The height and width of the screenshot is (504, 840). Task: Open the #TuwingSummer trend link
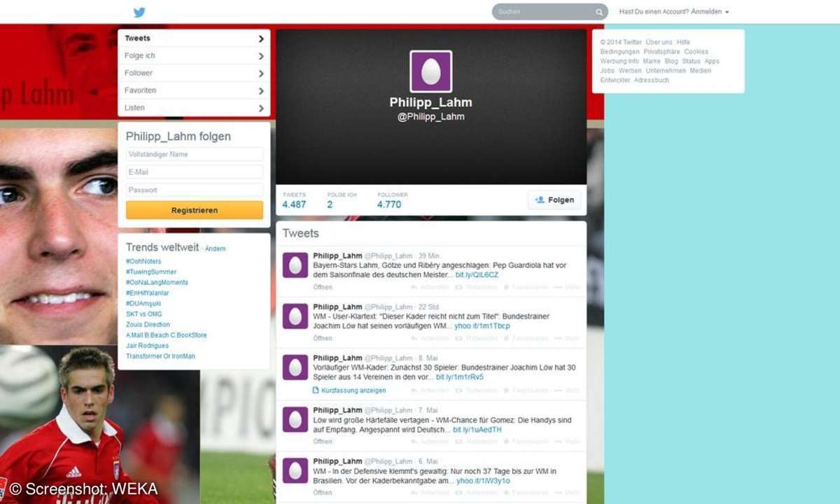151,272
